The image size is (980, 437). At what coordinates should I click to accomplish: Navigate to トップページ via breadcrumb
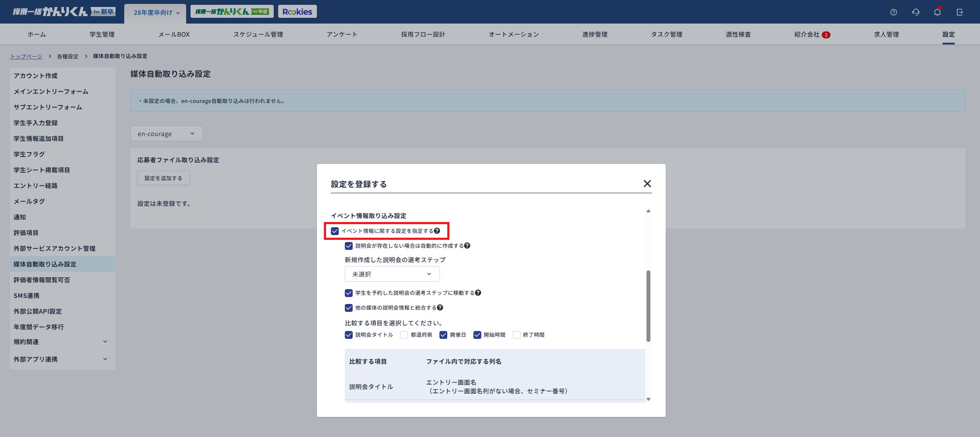tap(26, 56)
